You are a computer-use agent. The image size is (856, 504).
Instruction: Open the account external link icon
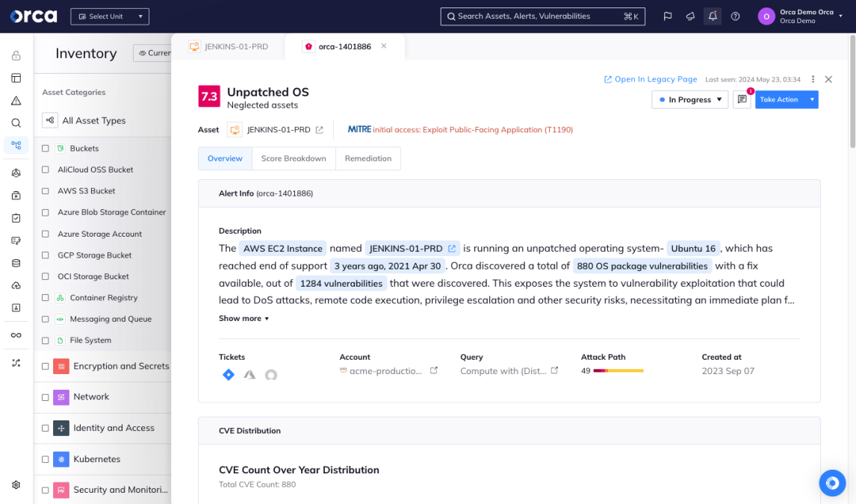(x=434, y=370)
